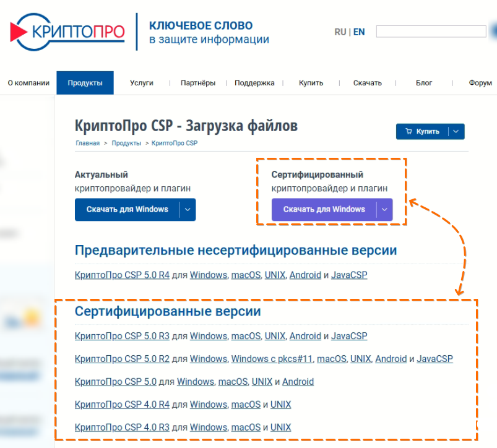
Task: Open КриптоПро CSP breadcrumb link
Action: (x=175, y=143)
